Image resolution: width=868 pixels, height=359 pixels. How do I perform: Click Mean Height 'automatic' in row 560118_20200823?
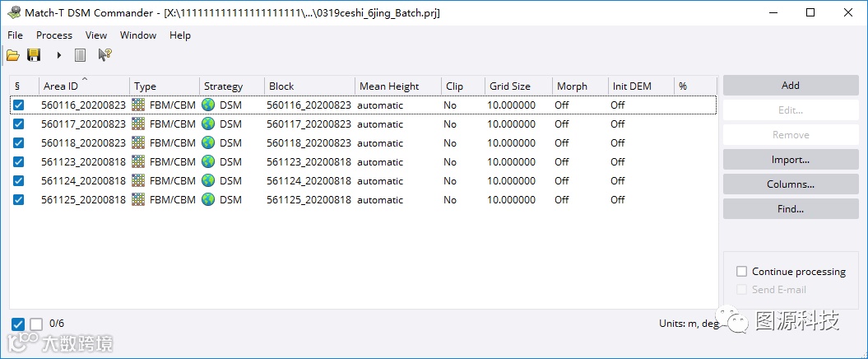[x=380, y=143]
